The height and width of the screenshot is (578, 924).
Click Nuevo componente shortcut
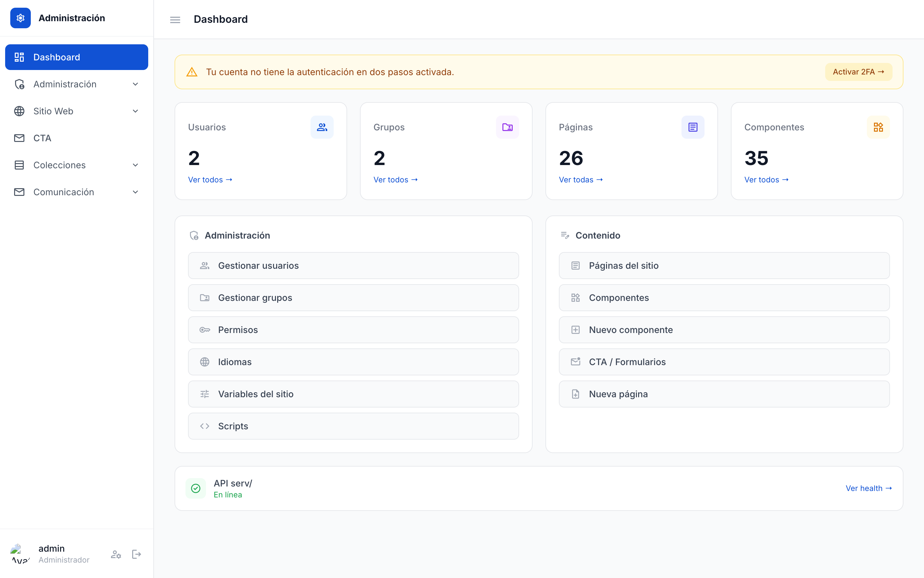click(x=724, y=330)
